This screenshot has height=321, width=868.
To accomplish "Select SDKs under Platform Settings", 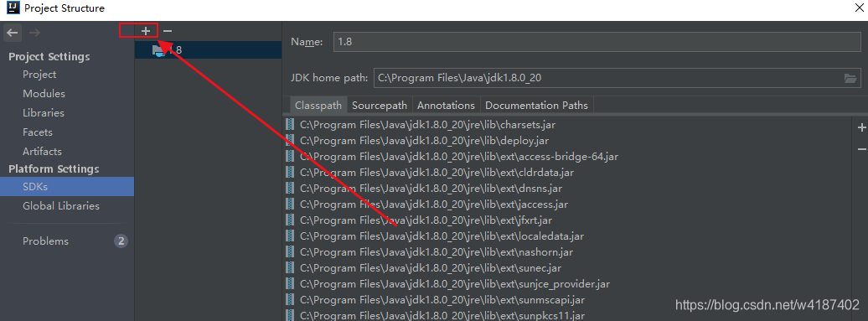I will click(x=67, y=187).
